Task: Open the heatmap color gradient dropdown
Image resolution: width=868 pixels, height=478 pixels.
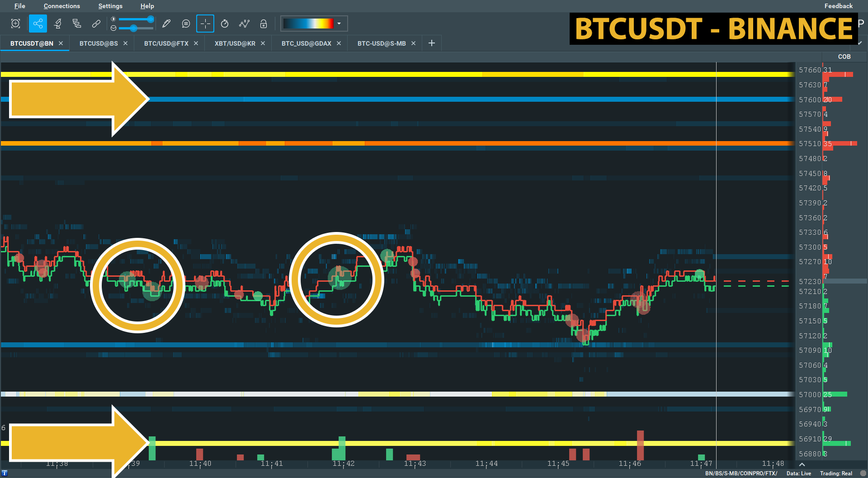Action: 339,24
